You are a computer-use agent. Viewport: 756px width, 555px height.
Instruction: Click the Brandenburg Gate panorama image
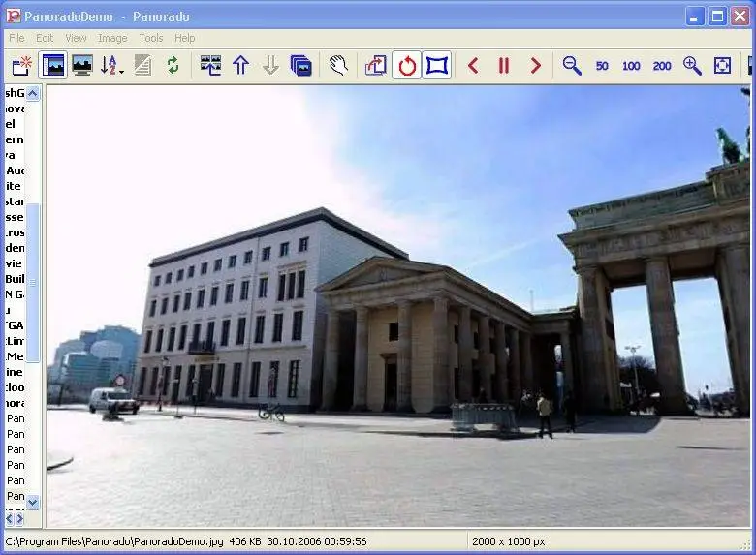(x=398, y=306)
